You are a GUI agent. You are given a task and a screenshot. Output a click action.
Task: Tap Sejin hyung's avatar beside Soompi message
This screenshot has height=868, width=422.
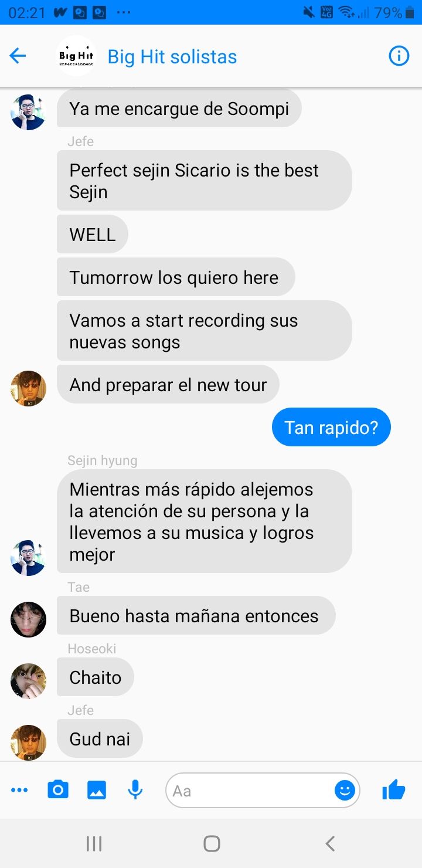28,113
